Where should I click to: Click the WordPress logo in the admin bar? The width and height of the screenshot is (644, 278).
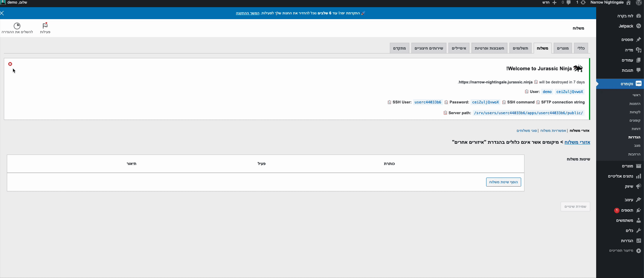[640, 3]
